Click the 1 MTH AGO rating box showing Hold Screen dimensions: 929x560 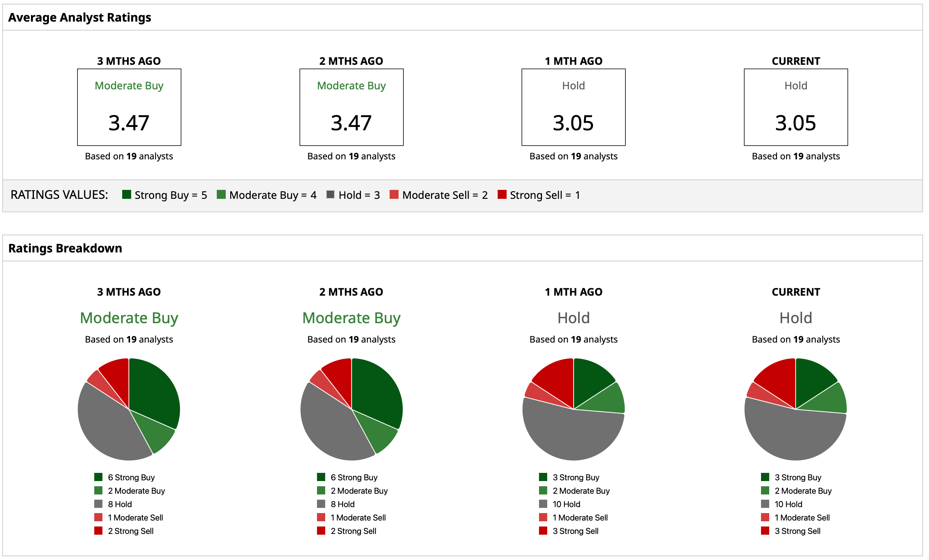click(574, 107)
